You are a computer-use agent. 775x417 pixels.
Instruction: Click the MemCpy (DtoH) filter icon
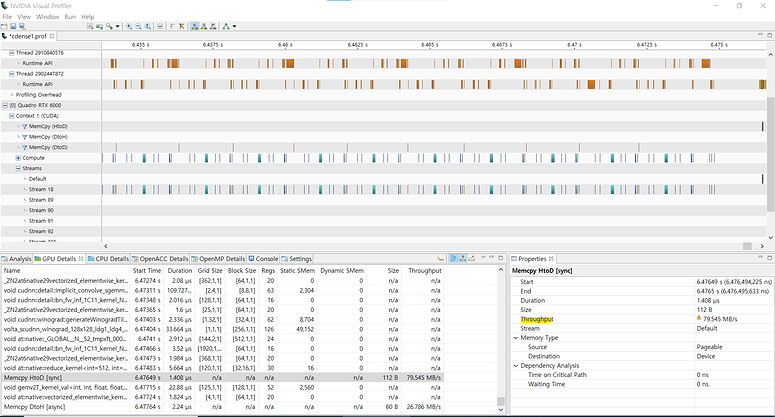click(24, 136)
